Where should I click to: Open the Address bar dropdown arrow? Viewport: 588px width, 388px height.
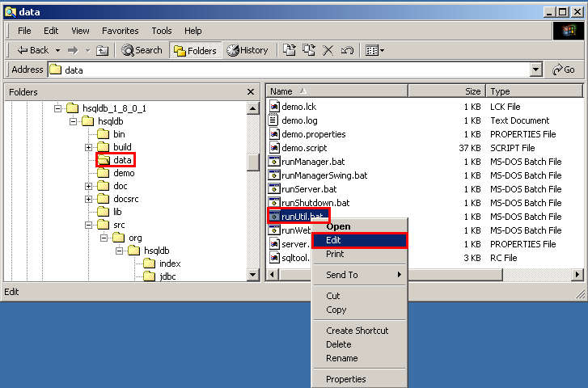[536, 70]
